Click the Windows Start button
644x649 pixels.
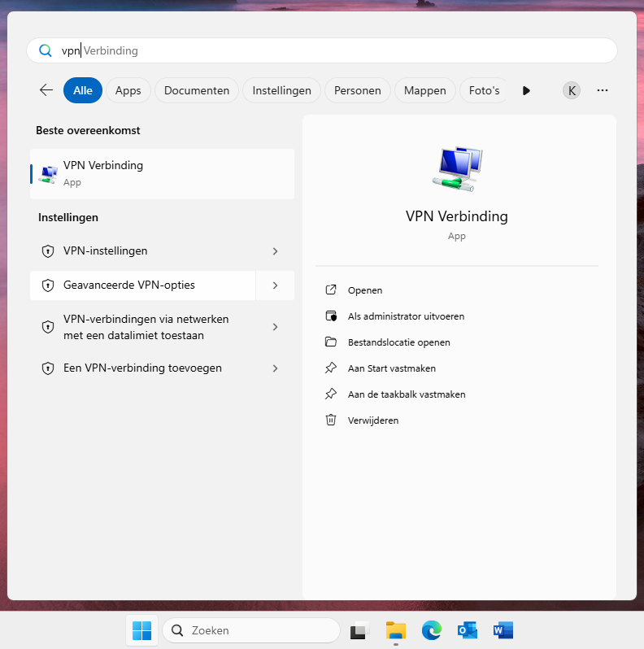141,630
